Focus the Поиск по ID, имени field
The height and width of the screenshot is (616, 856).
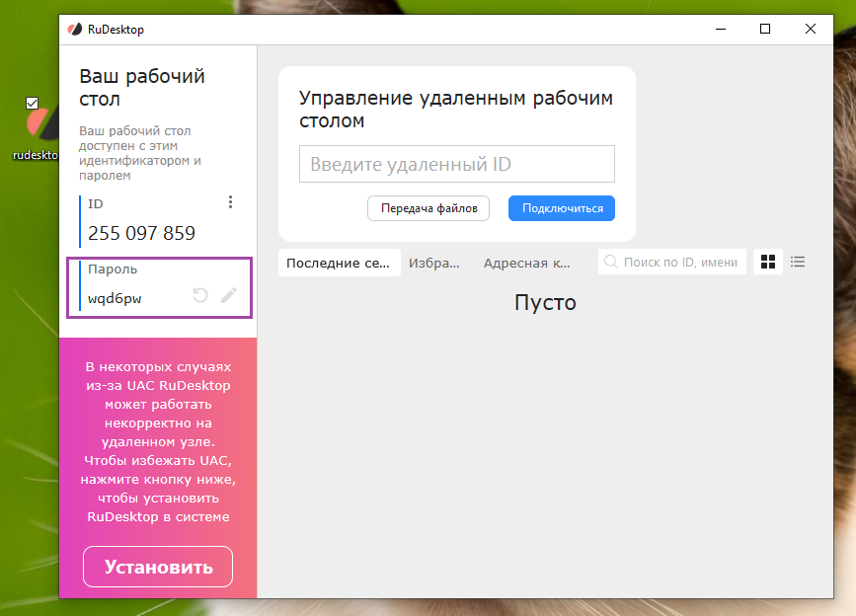click(672, 262)
